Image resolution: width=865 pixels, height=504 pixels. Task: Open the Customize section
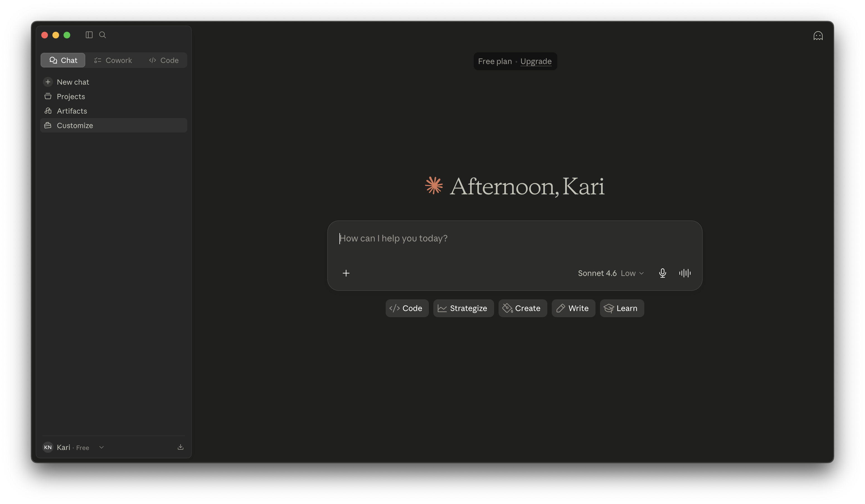(x=114, y=125)
